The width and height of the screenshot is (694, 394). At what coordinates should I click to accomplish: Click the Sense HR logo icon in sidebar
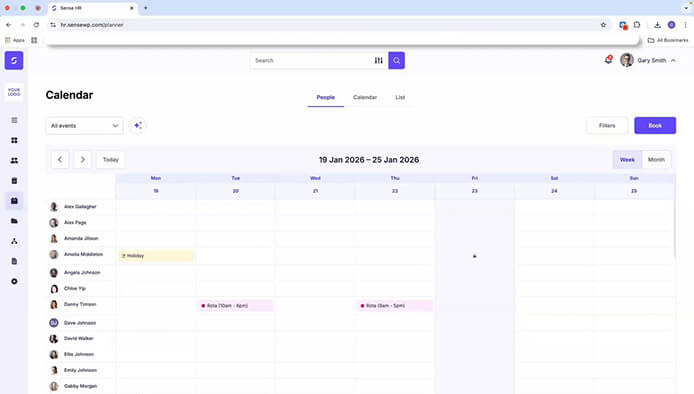tap(14, 60)
